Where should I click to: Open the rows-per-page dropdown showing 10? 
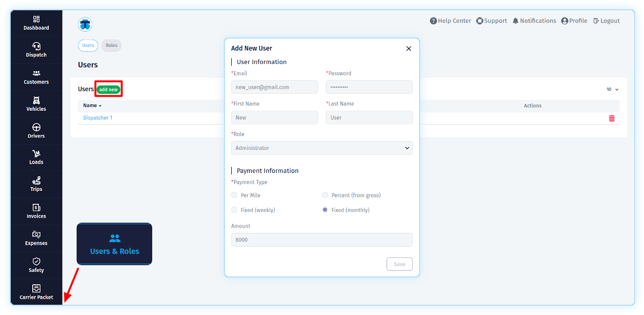click(612, 89)
